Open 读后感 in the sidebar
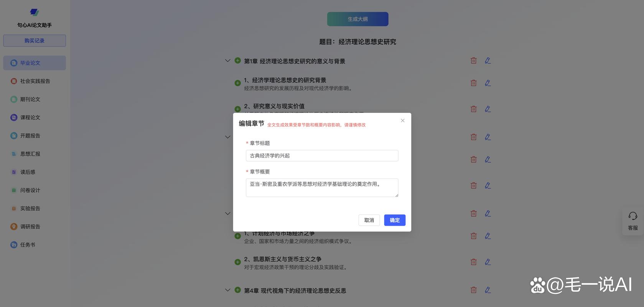Screen dimensions: 644x307 pos(35,172)
